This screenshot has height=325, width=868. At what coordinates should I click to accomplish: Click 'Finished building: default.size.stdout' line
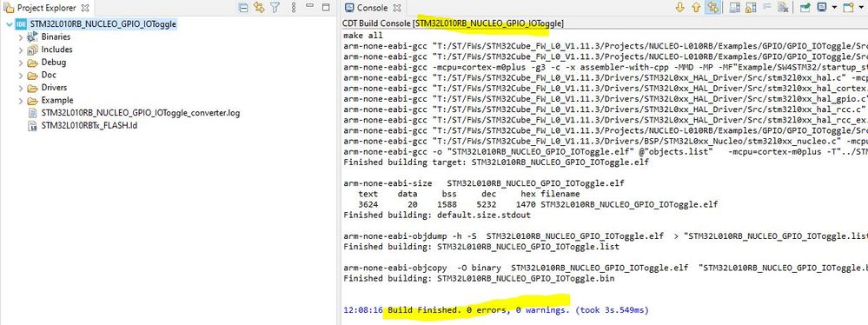(437, 216)
